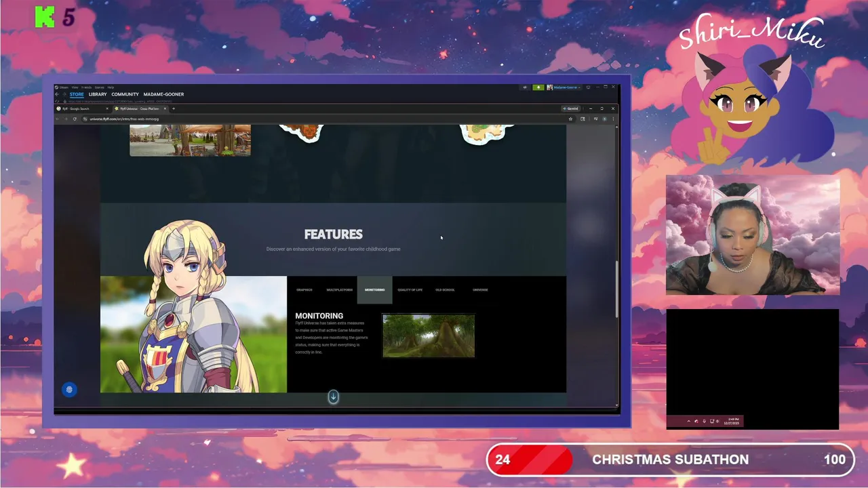
Task: Switch to Flyff Universe Cross Platform browser tab
Action: 141,108
